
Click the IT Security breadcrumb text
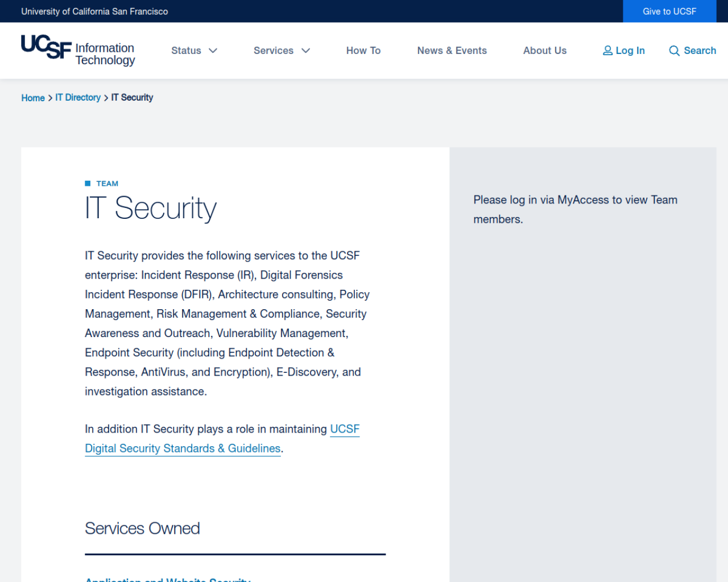click(132, 98)
